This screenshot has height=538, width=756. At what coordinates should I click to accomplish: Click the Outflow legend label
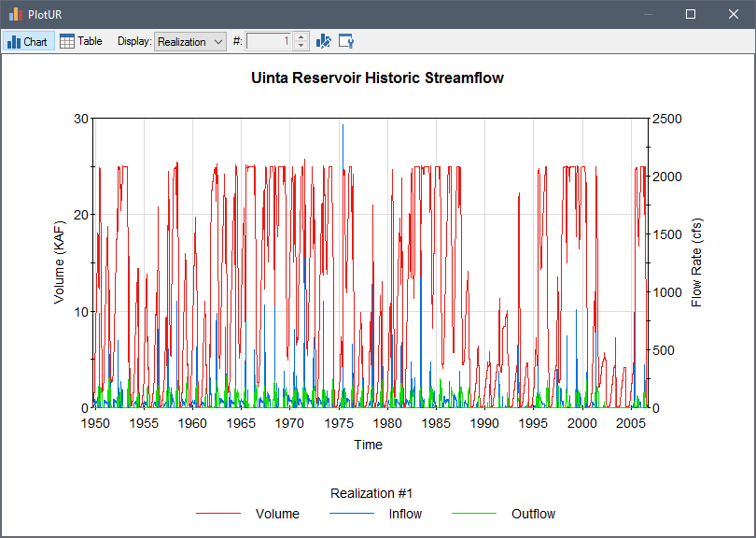click(533, 514)
